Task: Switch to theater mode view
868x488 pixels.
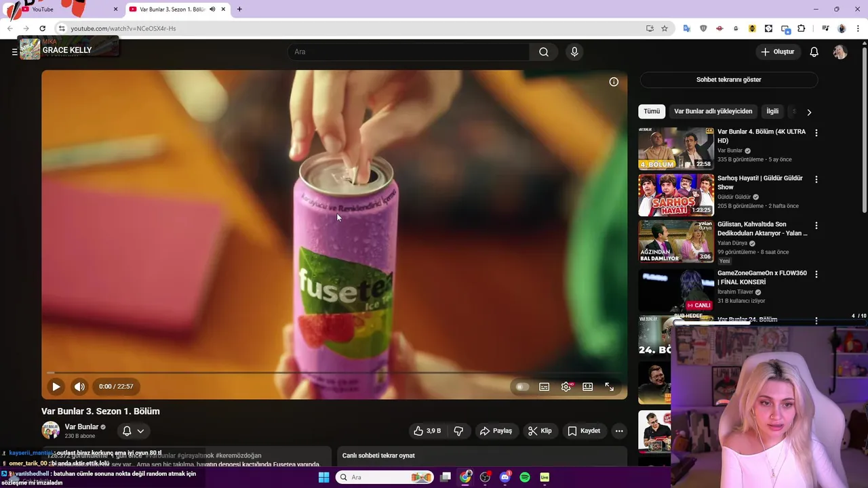Action: click(x=587, y=387)
